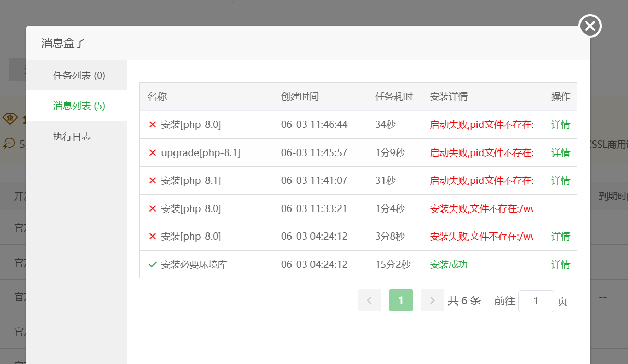Select page 1 in pagination

pos(401,300)
